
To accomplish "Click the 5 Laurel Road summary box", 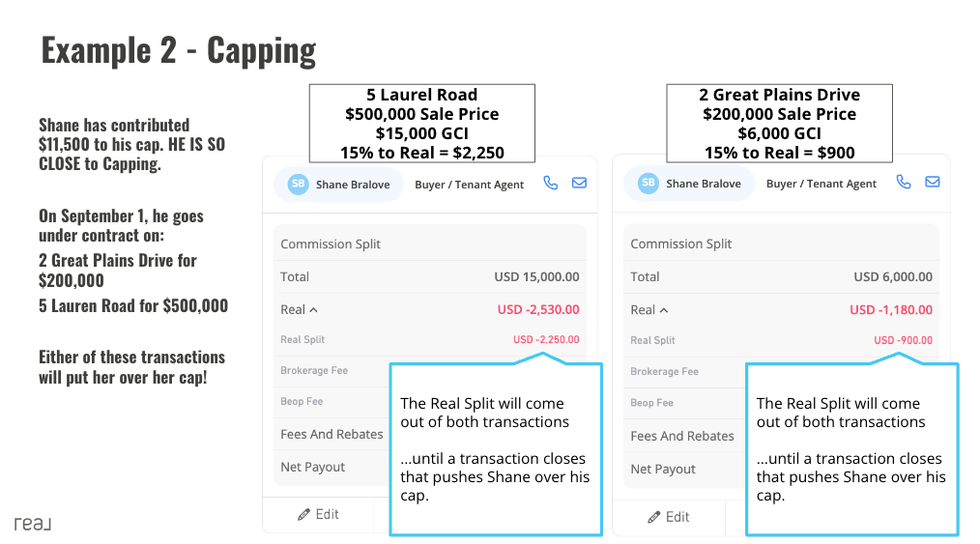I will (x=422, y=124).
